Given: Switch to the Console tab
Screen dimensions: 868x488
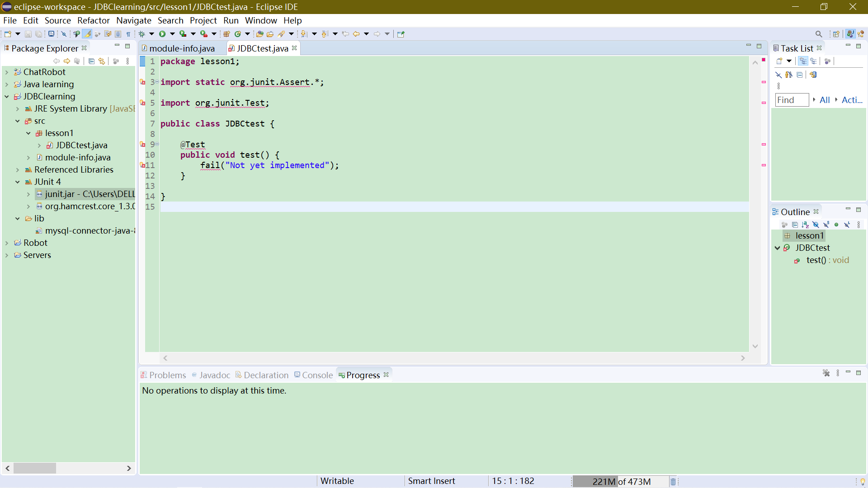Looking at the screenshot, I should [x=314, y=375].
